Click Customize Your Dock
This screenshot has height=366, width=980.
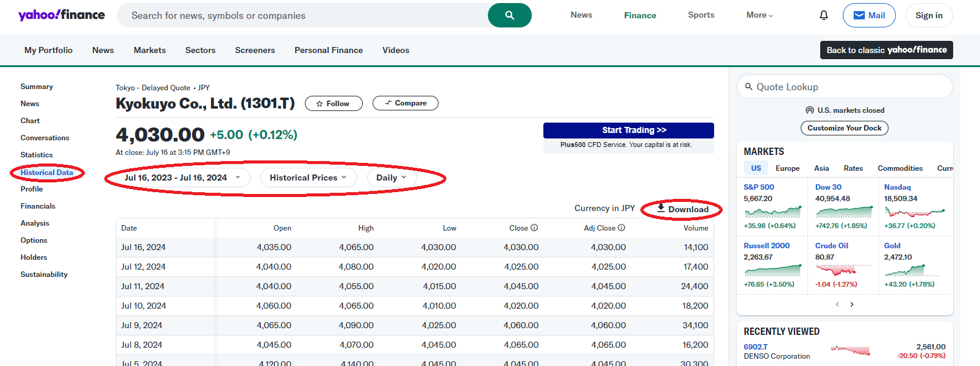pyautogui.click(x=844, y=128)
